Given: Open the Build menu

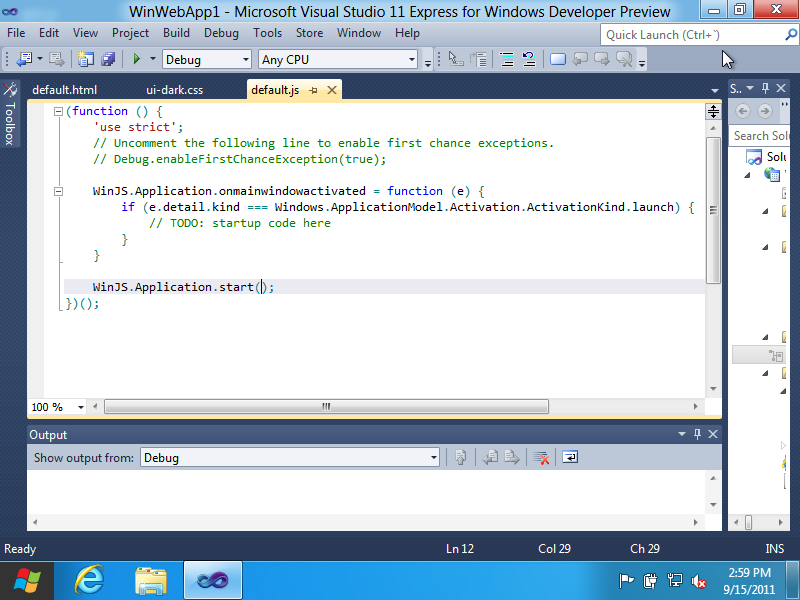Looking at the screenshot, I should click(176, 33).
